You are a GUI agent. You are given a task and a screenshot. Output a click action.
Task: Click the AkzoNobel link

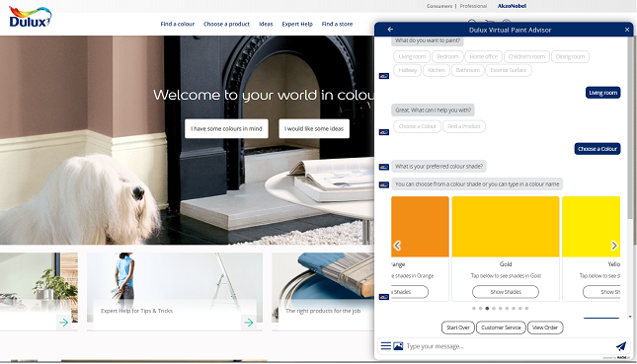point(512,6)
